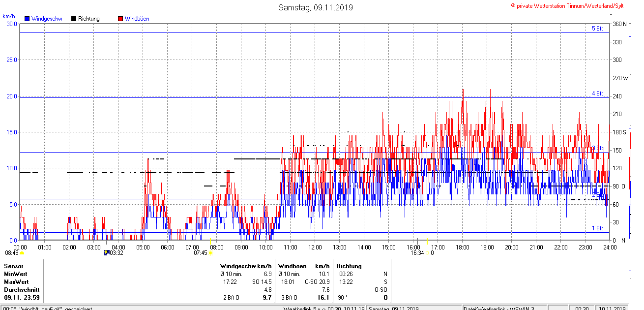Viewport: 644px width, 310px height.
Task: Click the black Richtung legend swatch
Action: point(74,19)
